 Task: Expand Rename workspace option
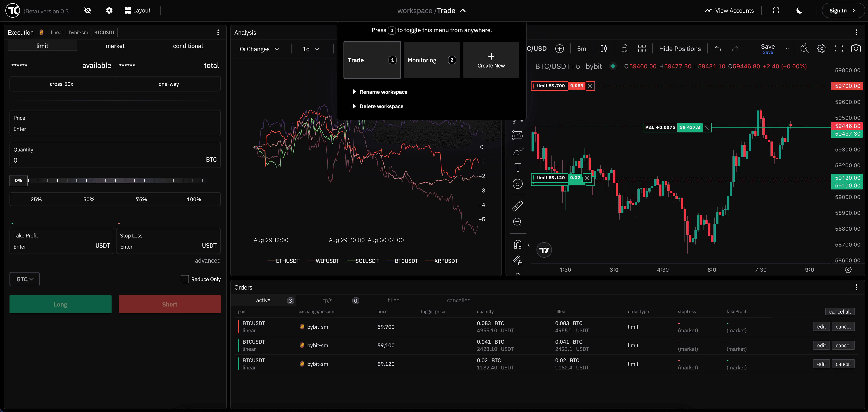click(x=380, y=92)
